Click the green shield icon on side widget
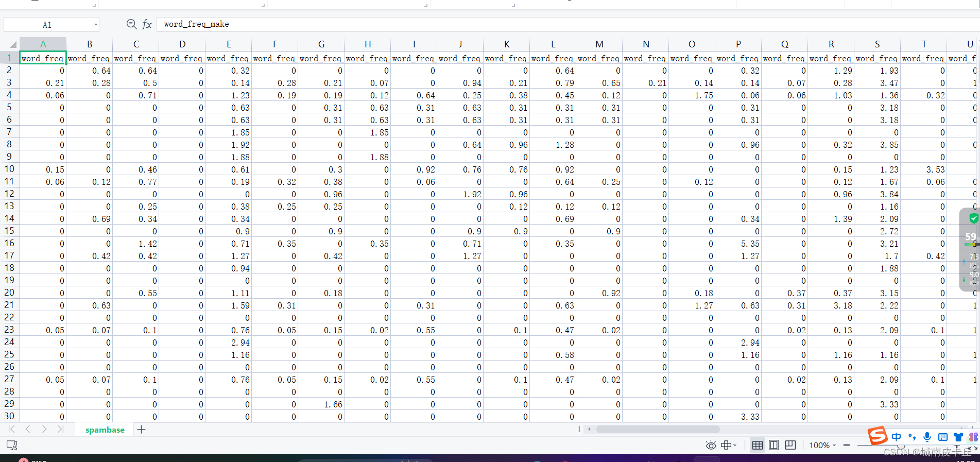980x462 pixels. coord(973,218)
